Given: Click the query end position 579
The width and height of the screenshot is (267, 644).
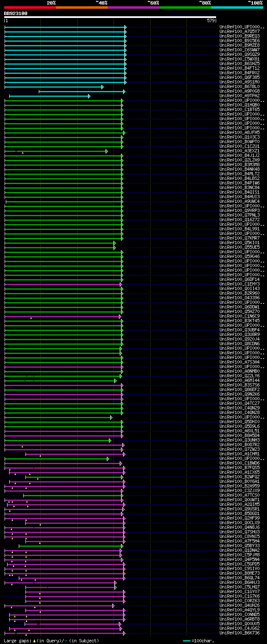Looking at the screenshot, I should click(211, 20).
